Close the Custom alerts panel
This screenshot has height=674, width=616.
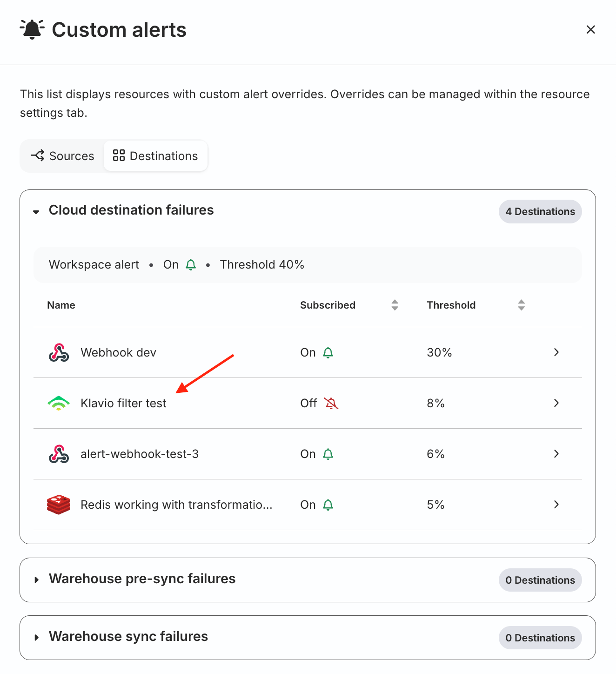click(591, 30)
